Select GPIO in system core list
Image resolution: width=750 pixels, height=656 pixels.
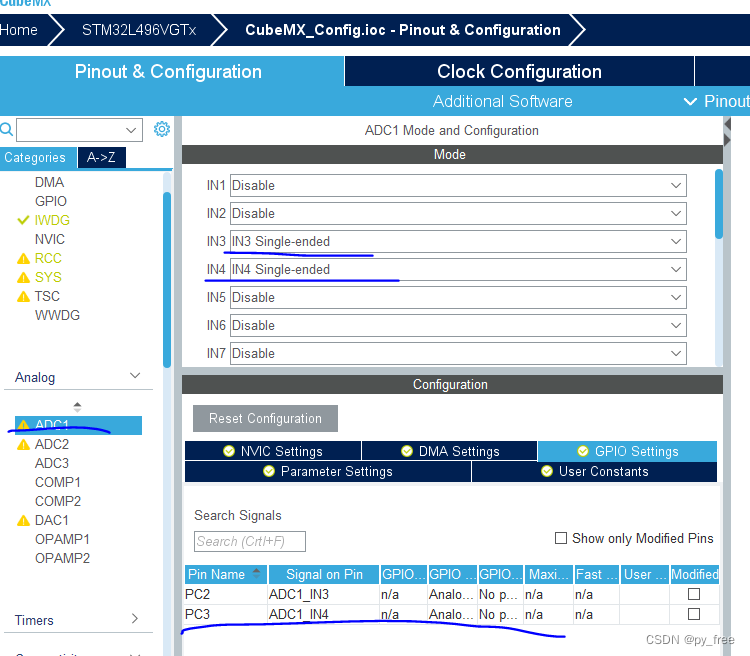click(x=51, y=201)
